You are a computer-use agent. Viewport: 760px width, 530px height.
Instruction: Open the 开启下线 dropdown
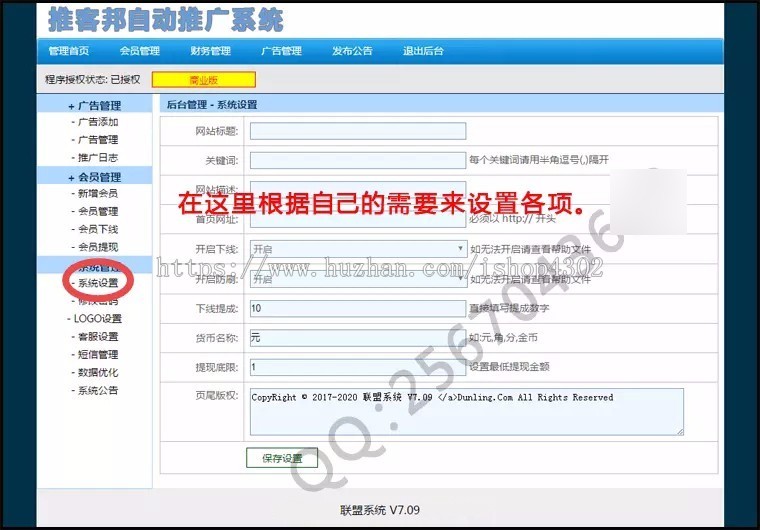(x=359, y=249)
